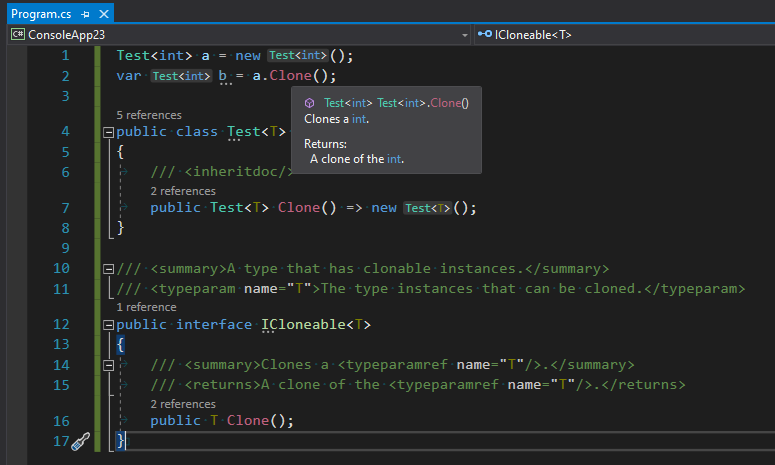Screen dimensions: 775x465
Task: Open the ICloneable<T> type dropdown
Action: (624, 35)
